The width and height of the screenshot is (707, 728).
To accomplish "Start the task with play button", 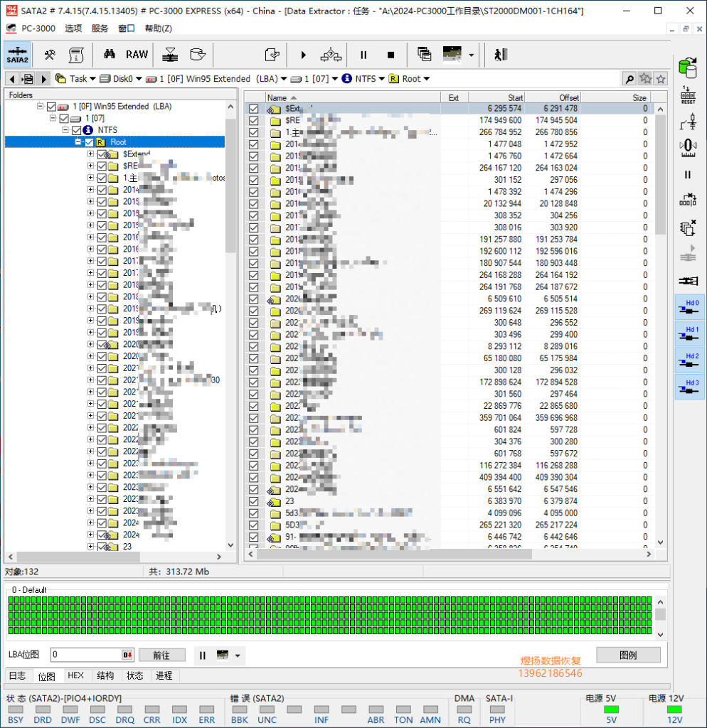I will [303, 55].
